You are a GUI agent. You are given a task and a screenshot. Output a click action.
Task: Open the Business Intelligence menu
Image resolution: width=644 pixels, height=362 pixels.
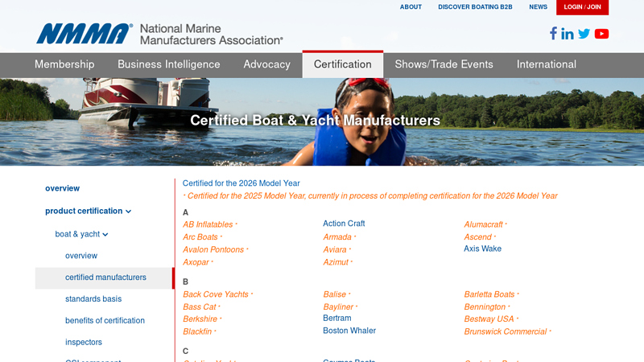point(169,64)
